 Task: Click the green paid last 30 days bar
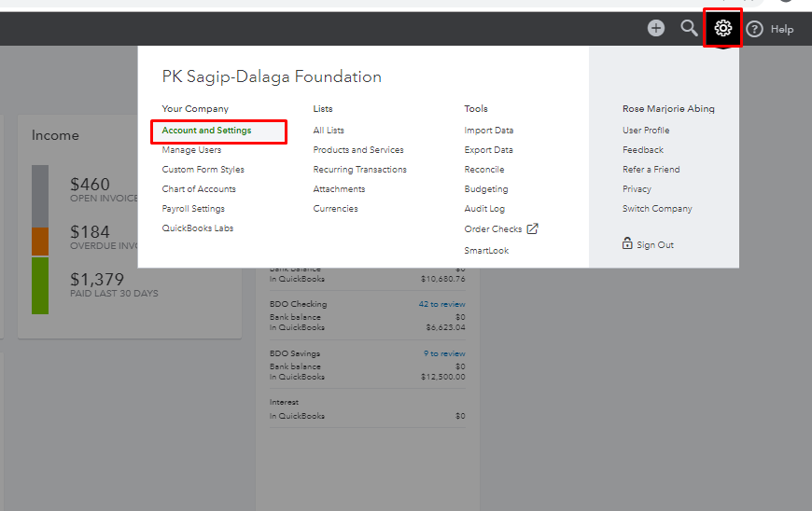pyautogui.click(x=40, y=285)
